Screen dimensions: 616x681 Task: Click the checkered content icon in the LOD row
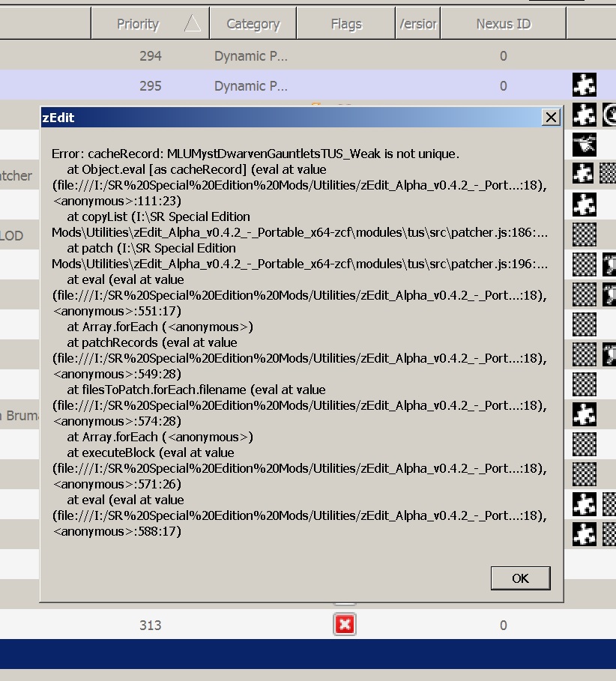pos(585,234)
